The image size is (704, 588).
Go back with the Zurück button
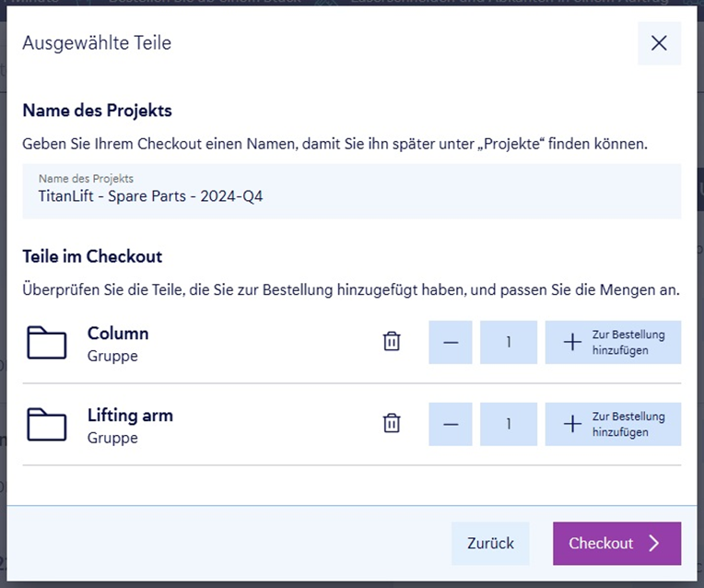click(x=490, y=543)
